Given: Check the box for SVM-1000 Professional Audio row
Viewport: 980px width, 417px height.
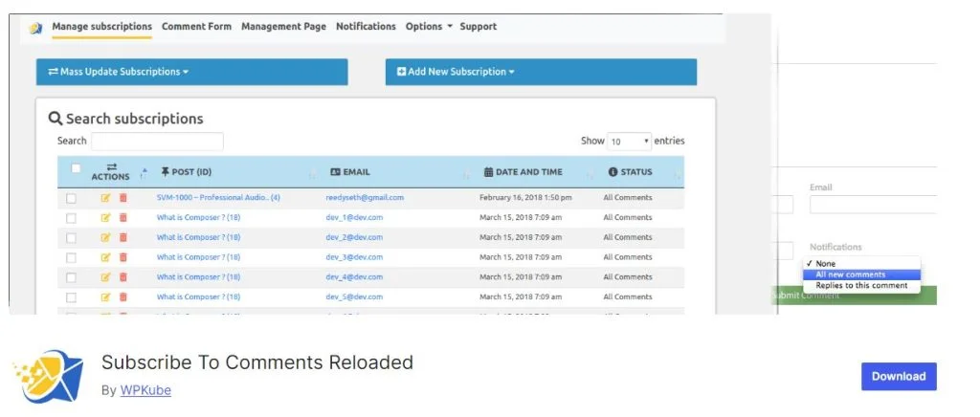Looking at the screenshot, I should (72, 198).
